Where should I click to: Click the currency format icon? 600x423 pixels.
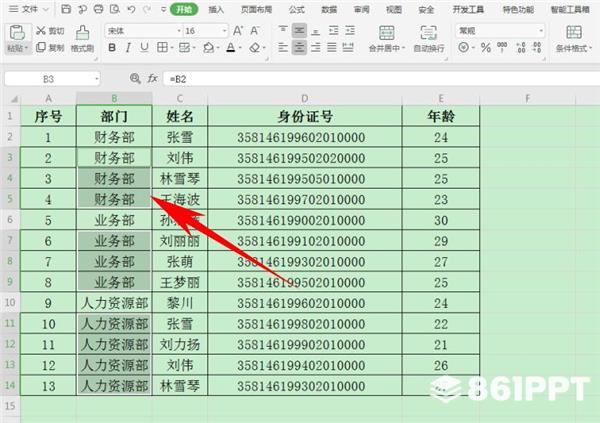pyautogui.click(x=463, y=47)
